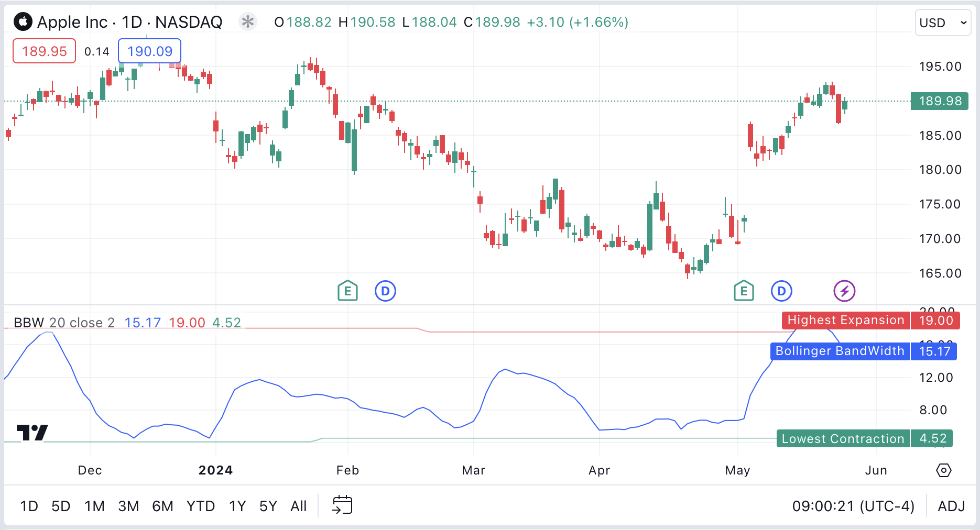The image size is (980, 530).
Task: Open the USD currency dropdown
Action: click(943, 23)
